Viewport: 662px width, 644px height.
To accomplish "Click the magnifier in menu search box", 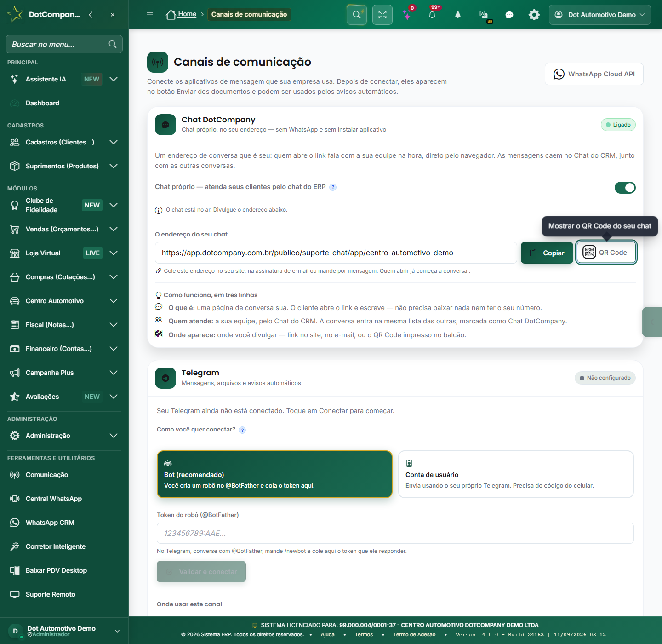I will 113,44.
